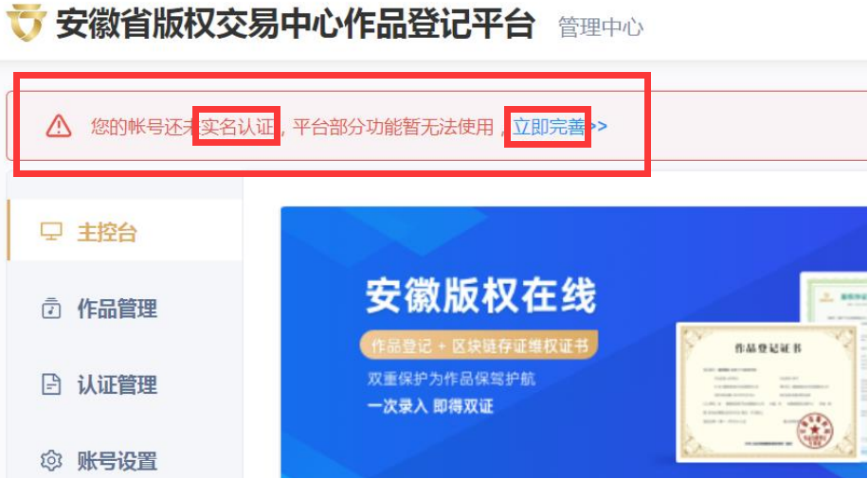Click the 一次录入 即得双证 banner text
Image resolution: width=868 pixels, height=479 pixels.
430,406
